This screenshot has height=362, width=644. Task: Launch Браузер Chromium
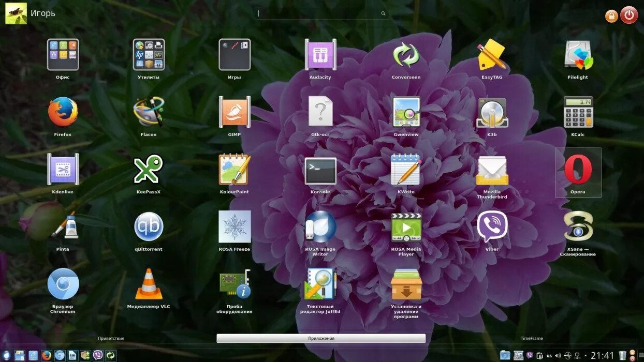click(63, 284)
